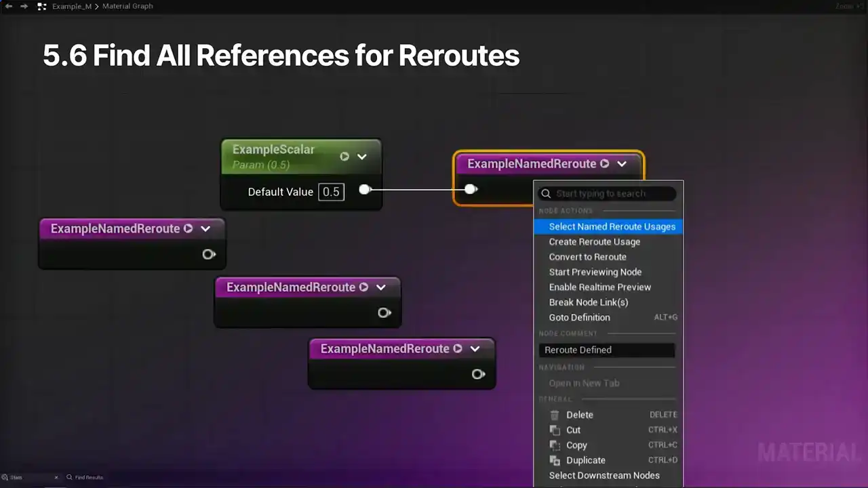
Task: Open the Find Results tab
Action: 88,478
